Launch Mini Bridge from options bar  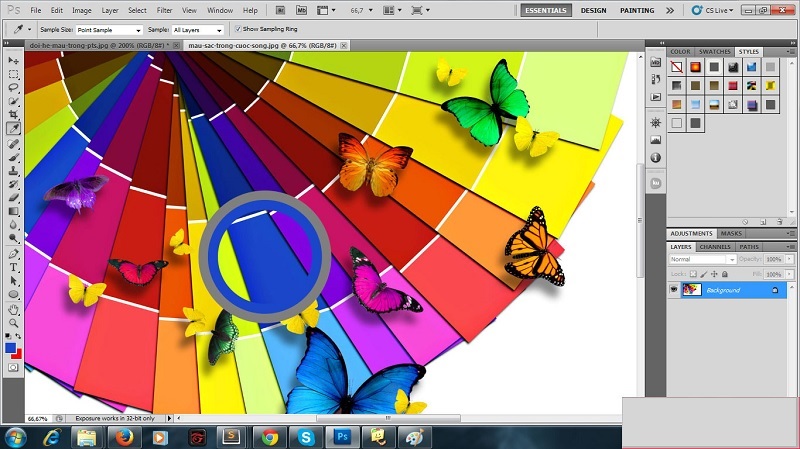(302, 10)
